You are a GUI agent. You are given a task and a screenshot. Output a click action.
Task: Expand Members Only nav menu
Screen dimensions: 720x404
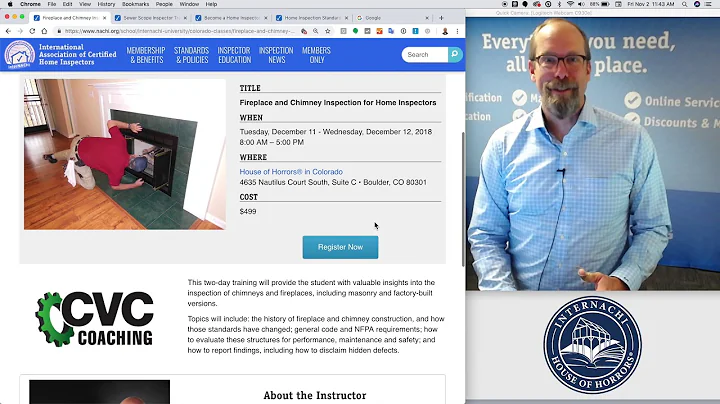(x=316, y=55)
